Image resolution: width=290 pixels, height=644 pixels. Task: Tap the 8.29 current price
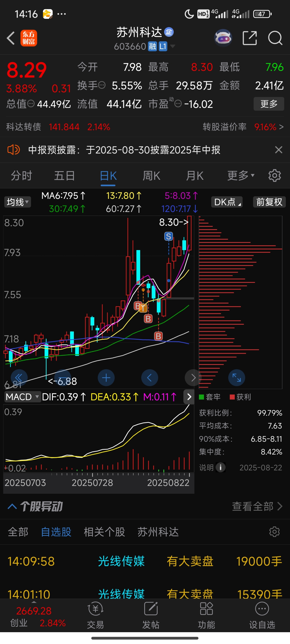pyautogui.click(x=27, y=70)
